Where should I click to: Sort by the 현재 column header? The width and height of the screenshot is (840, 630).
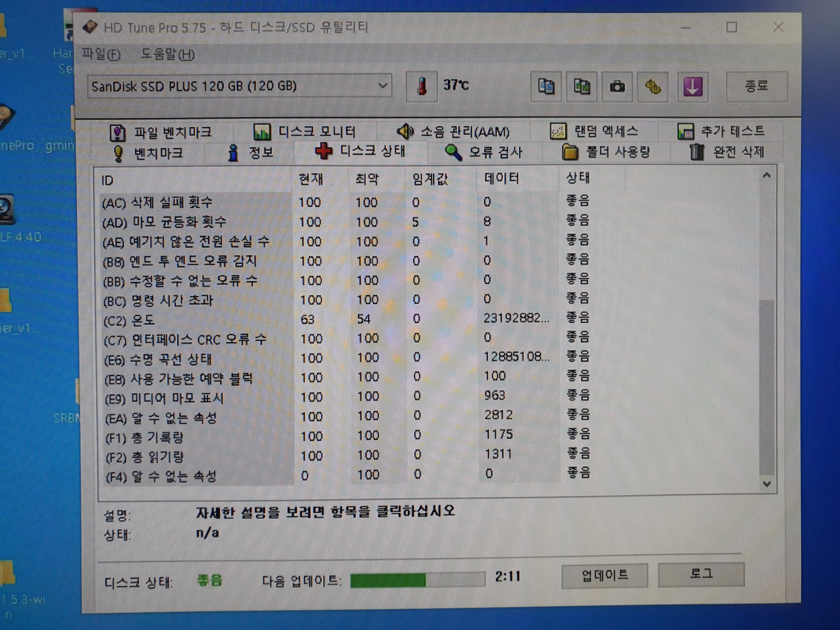311,179
